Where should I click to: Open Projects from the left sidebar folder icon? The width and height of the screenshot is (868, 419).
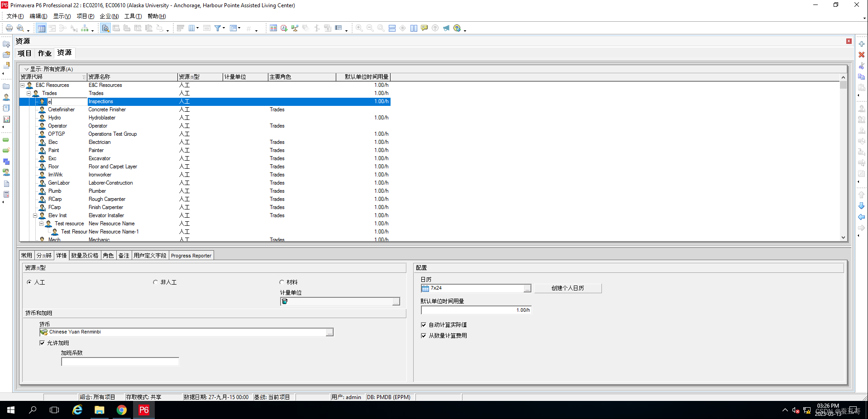[6, 86]
